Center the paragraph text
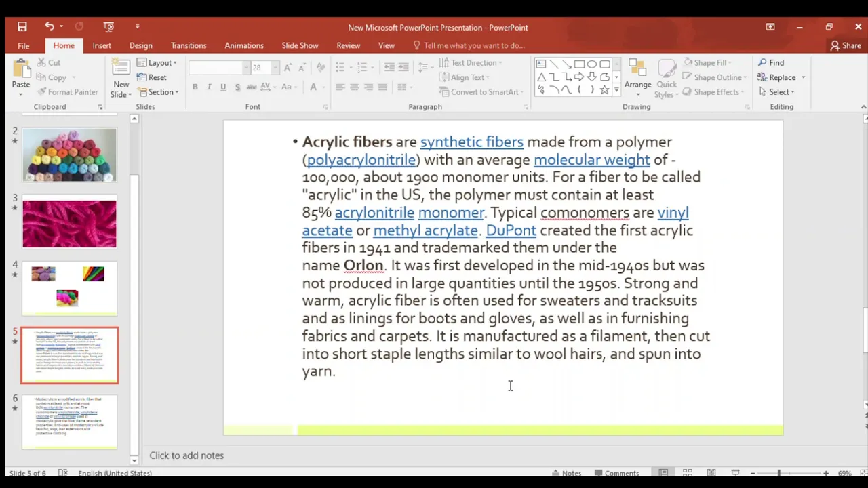This screenshot has height=488, width=868. pos(355,87)
